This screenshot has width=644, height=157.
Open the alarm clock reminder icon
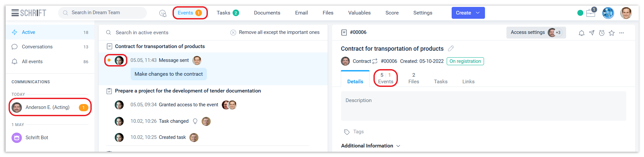[x=602, y=33]
